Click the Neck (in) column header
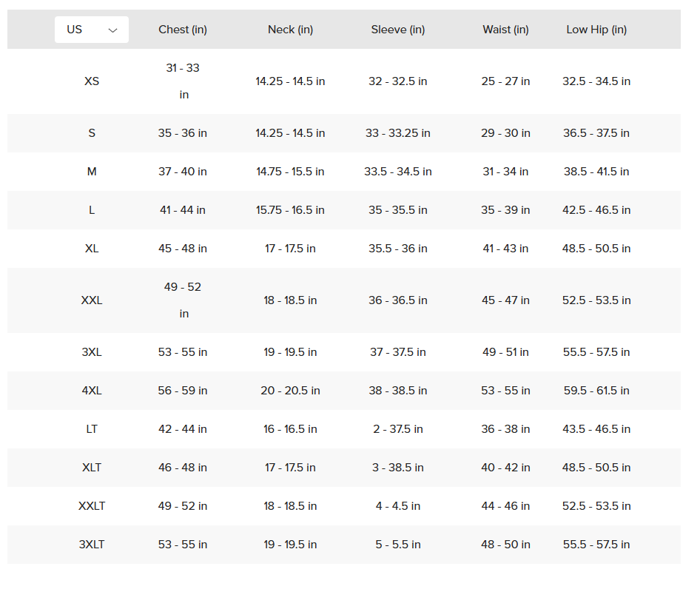 (290, 30)
